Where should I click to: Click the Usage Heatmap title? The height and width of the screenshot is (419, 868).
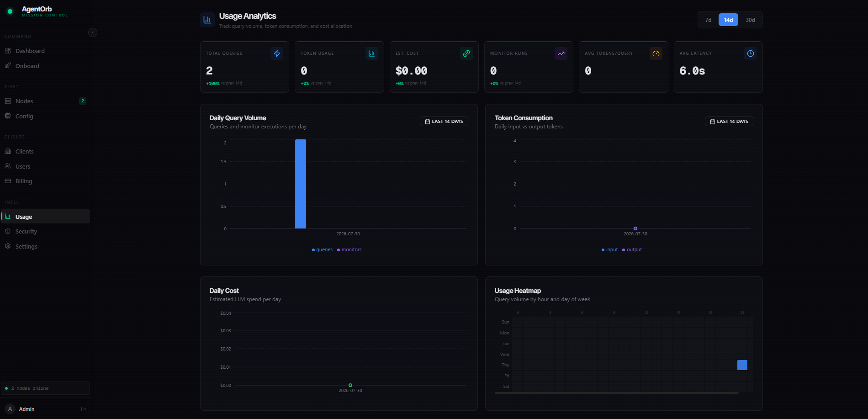tap(518, 291)
